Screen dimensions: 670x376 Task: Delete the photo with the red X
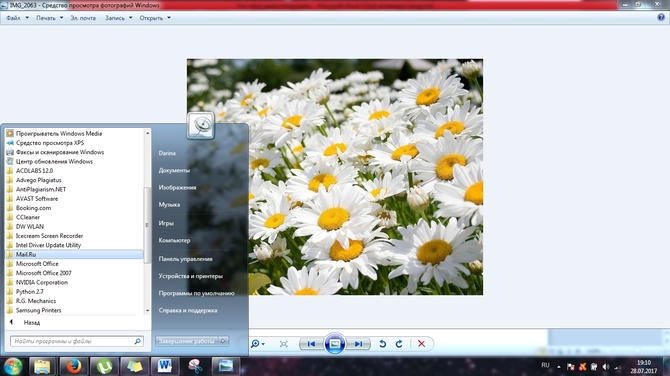(x=421, y=344)
